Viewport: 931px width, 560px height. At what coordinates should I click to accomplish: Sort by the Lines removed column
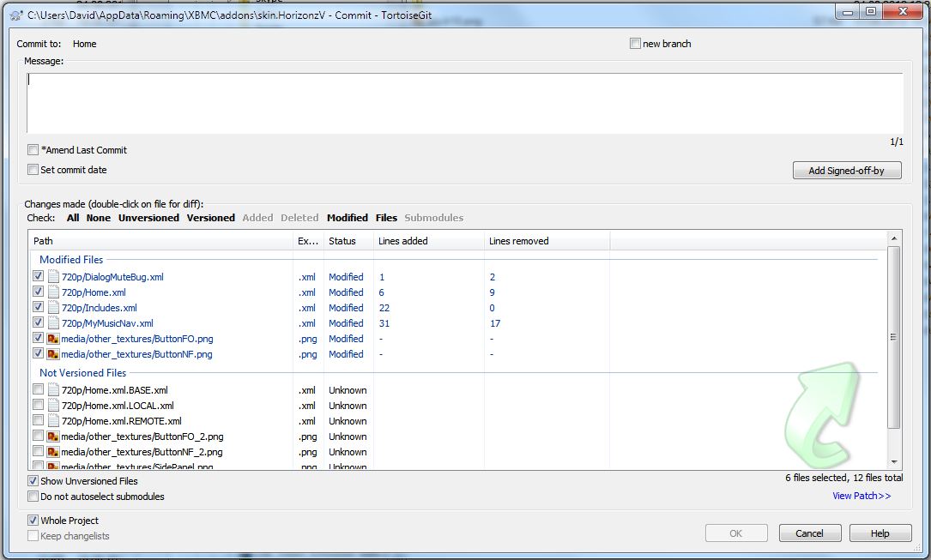(547, 241)
